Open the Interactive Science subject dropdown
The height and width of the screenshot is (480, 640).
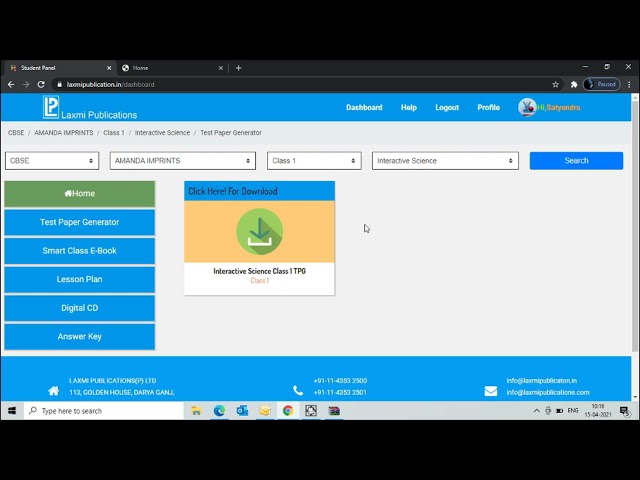(445, 161)
